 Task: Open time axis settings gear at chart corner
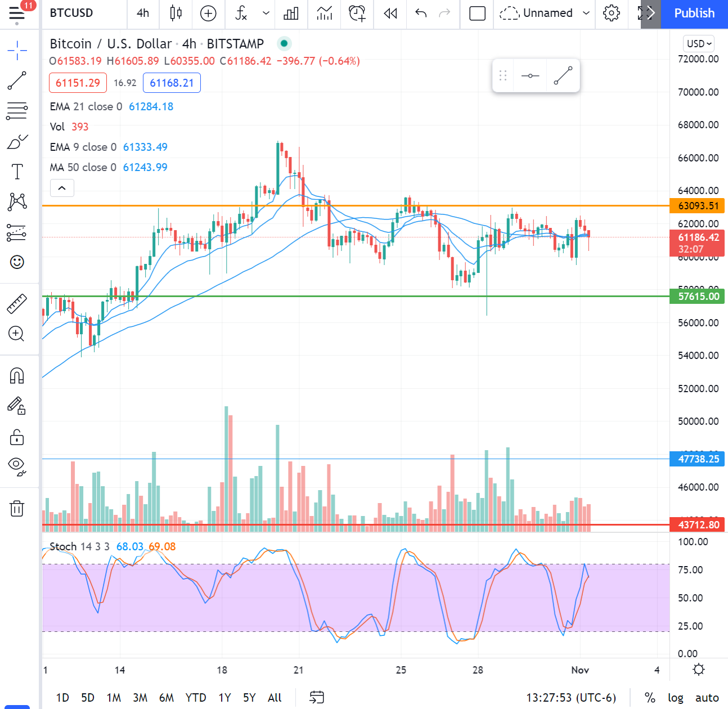(x=699, y=670)
